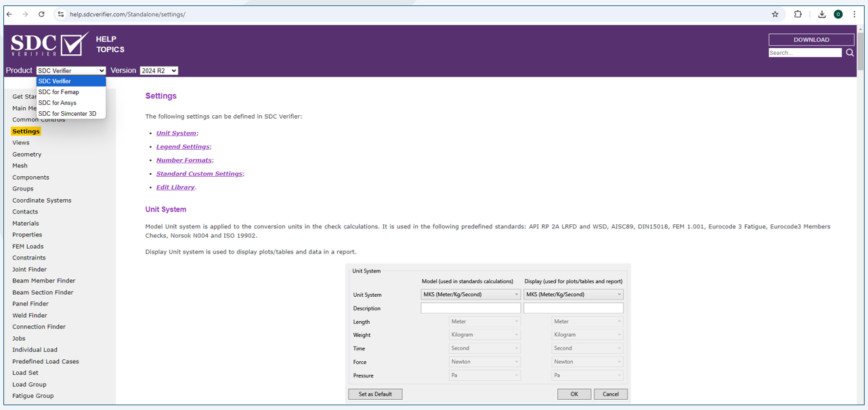Collapse the open Product dropdown

pos(71,70)
